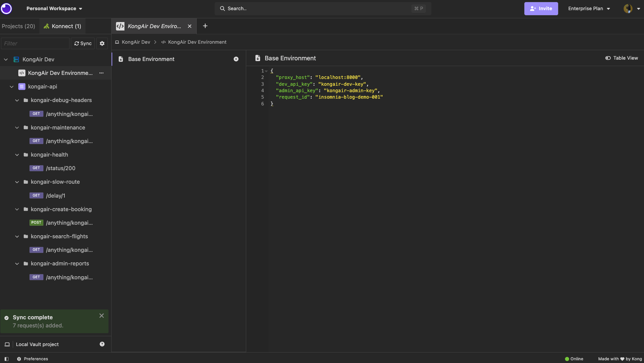Viewport: 644px width, 363px height.
Task: Select kongair-maintenance folder icon
Action: [26, 127]
